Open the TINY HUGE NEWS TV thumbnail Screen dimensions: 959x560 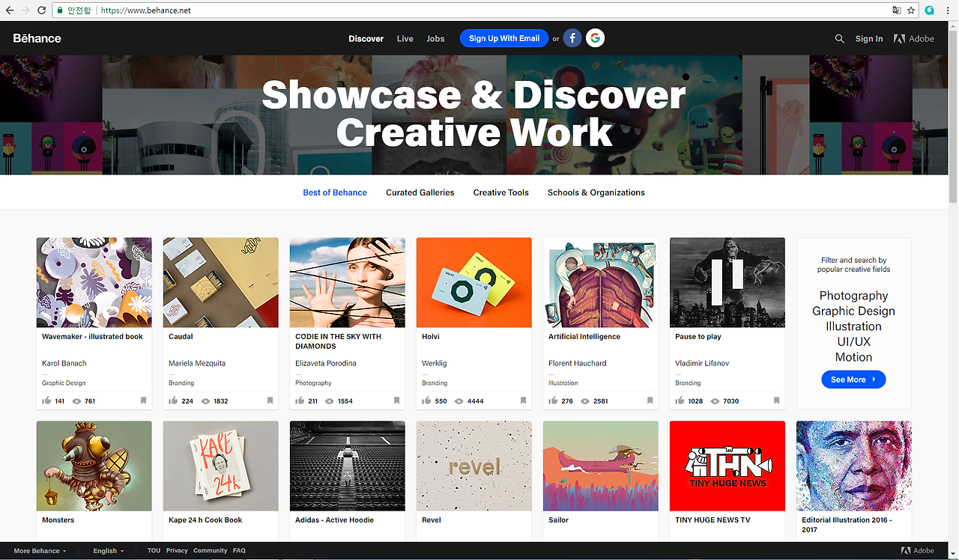[727, 466]
